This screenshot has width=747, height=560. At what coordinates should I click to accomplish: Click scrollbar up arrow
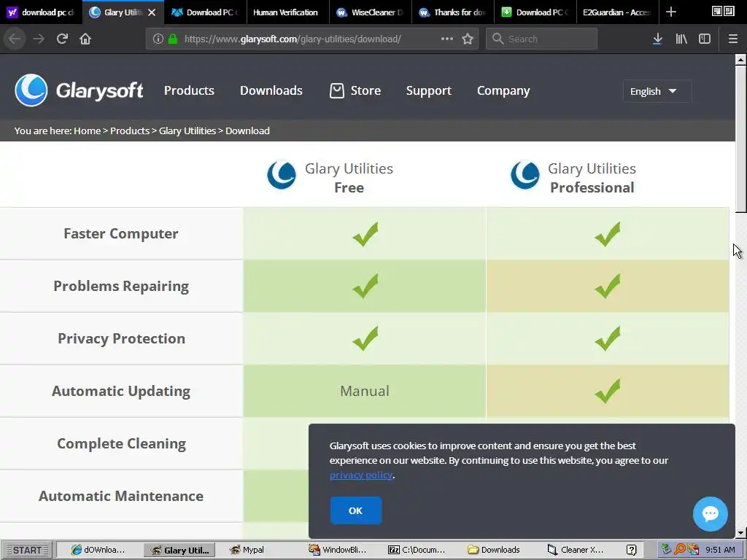(740, 60)
